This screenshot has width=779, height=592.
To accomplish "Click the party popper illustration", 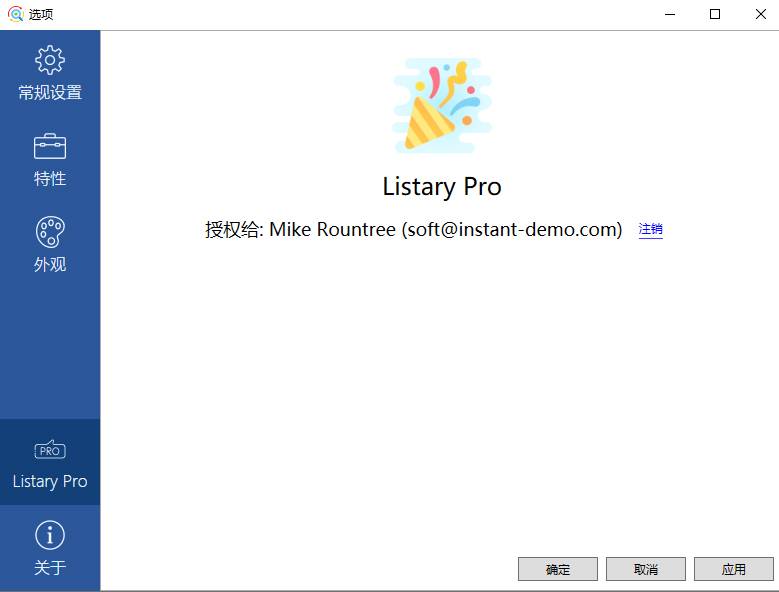I will point(442,106).
